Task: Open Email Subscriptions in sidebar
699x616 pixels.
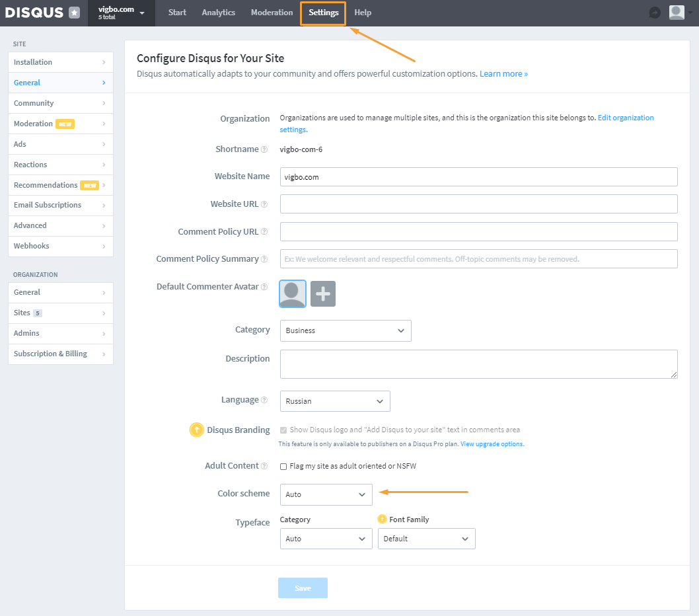Action: (61, 205)
